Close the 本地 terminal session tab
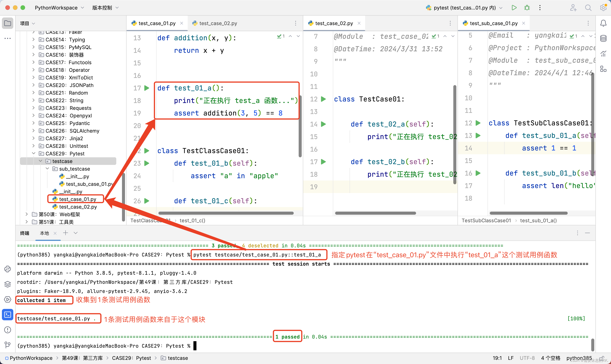Viewport: 611px width, 364px height. coord(55,233)
